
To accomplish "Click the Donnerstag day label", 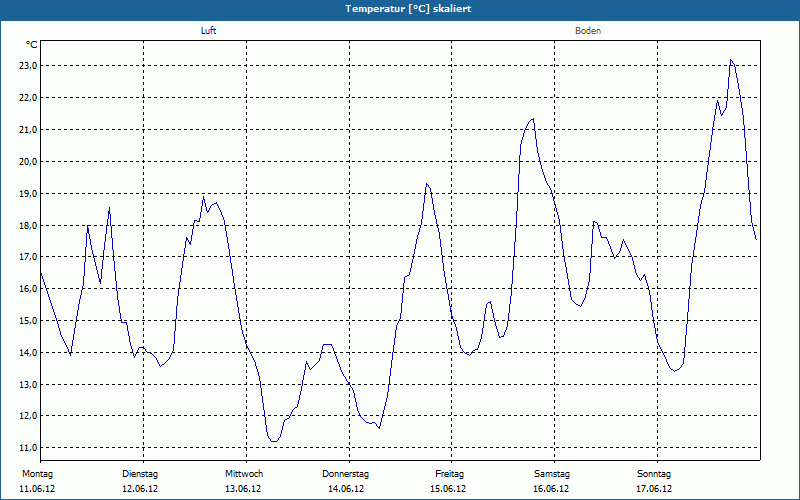I will point(345,474).
